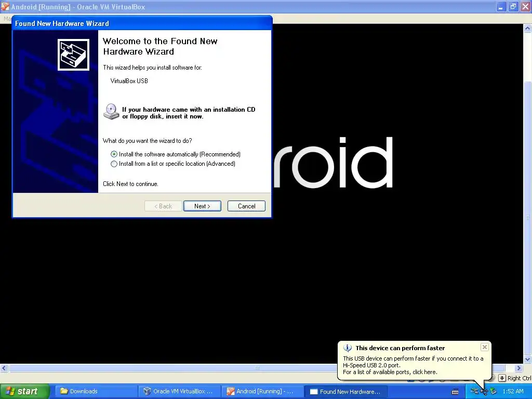The image size is (532, 399).
Task: Click the 'VirtualBox USB' device name in wizard
Action: pyautogui.click(x=129, y=81)
